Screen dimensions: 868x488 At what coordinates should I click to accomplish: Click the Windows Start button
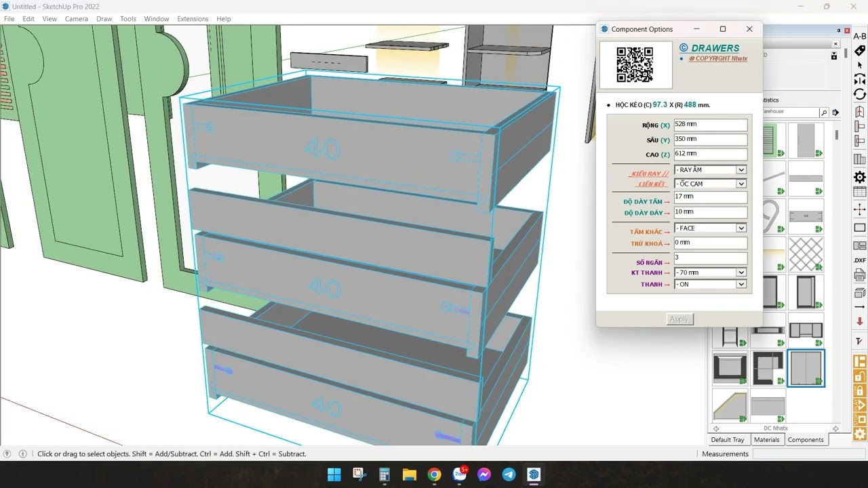tap(334, 474)
